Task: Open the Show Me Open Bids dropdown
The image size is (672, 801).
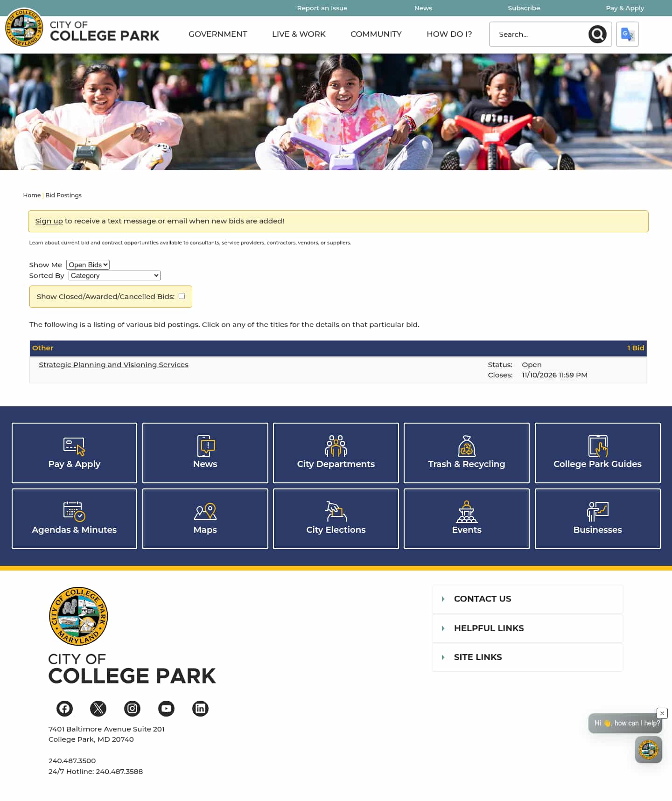Action: pyautogui.click(x=88, y=265)
